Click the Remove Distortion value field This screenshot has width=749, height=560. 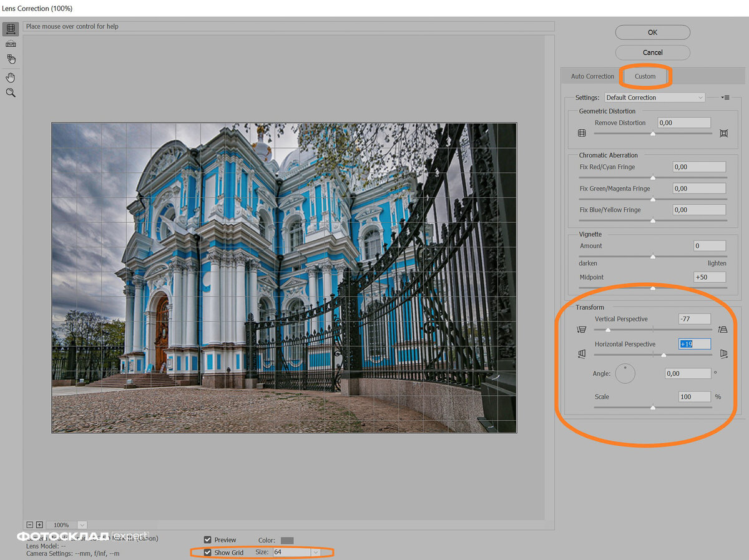click(x=684, y=123)
